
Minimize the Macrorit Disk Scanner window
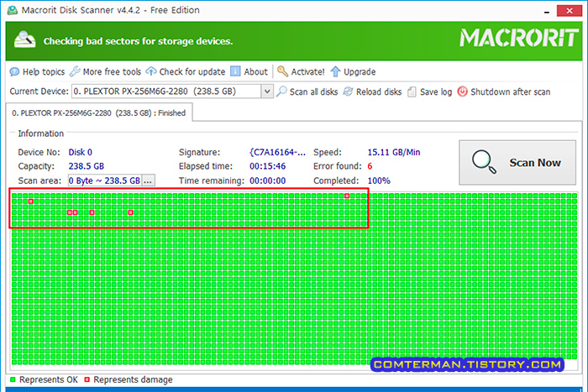547,11
